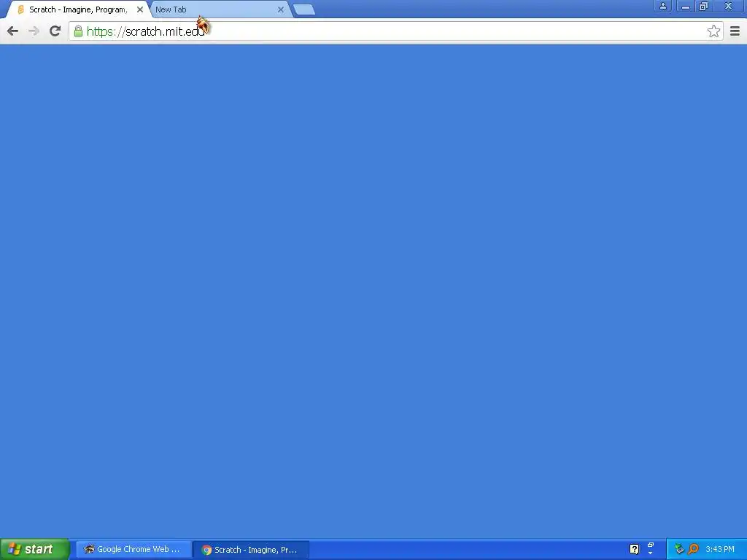Screen dimensions: 747x560
Task: Open a new tab with the new tab button
Action: pyautogui.click(x=304, y=9)
